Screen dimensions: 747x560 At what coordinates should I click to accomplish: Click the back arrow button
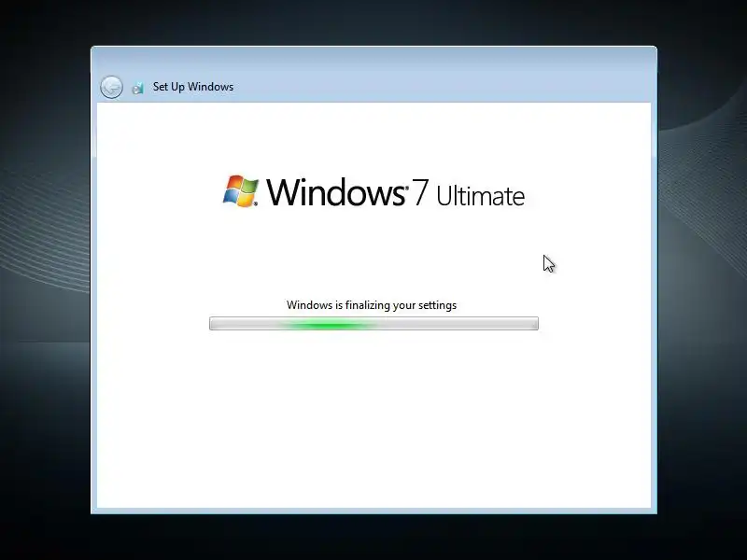point(111,87)
